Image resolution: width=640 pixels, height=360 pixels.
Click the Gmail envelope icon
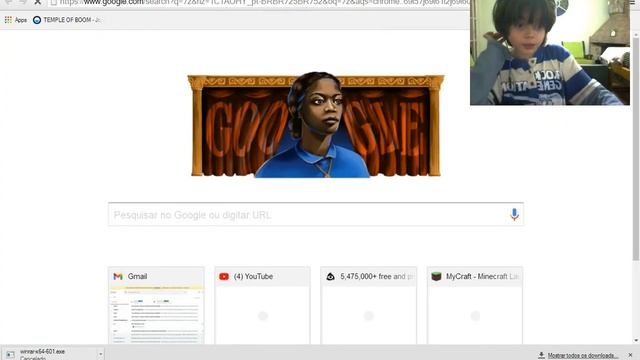118,276
